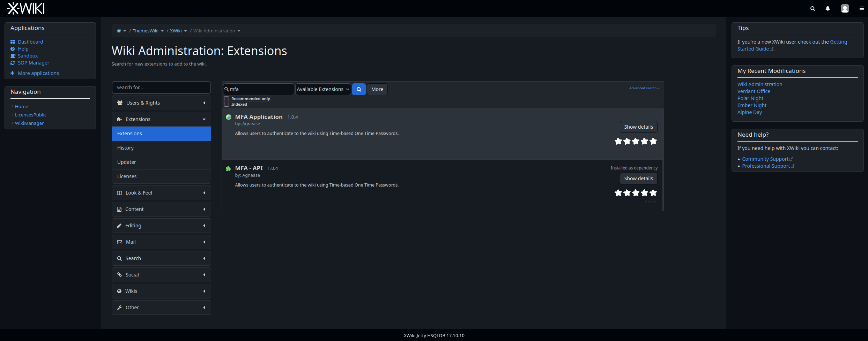Open Polar Night recent modification
The image size is (868, 341).
[750, 98]
